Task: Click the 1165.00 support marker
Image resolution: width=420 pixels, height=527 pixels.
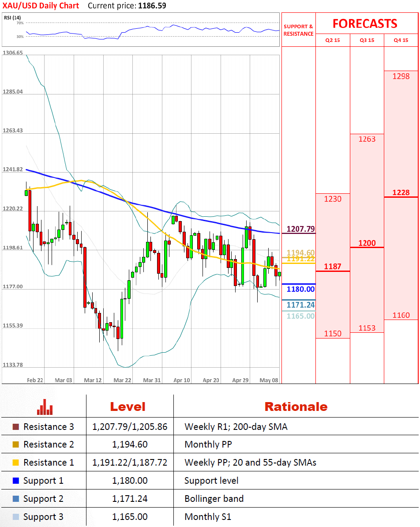Action: click(301, 316)
